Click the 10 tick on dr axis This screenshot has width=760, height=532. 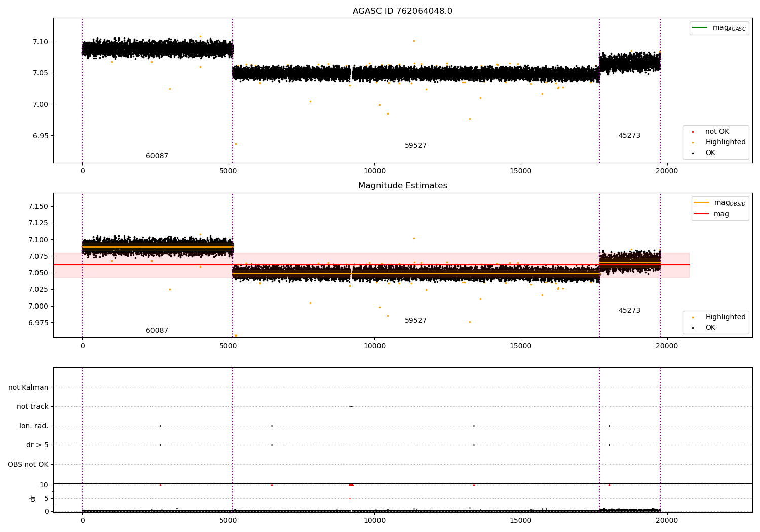pyautogui.click(x=44, y=485)
